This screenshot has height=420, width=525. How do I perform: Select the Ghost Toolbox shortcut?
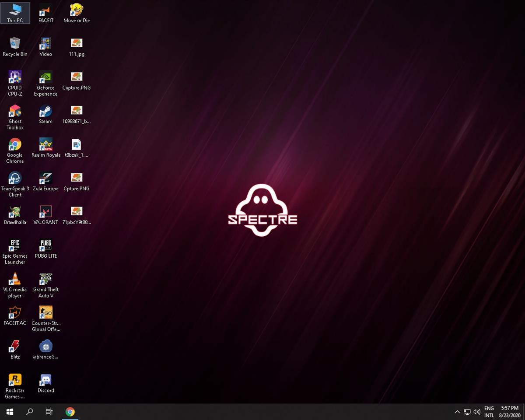(15, 117)
